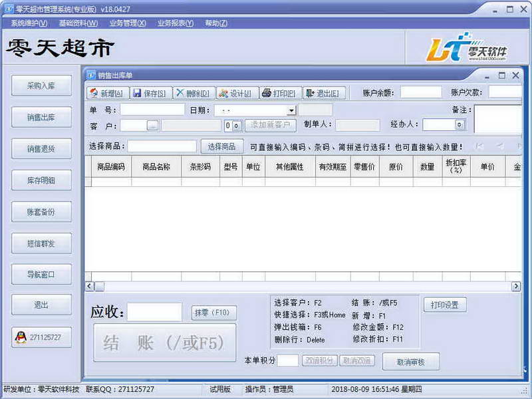The width and height of the screenshot is (532, 399).
Task: Focus the 选择商品 product search field
Action: 162,146
